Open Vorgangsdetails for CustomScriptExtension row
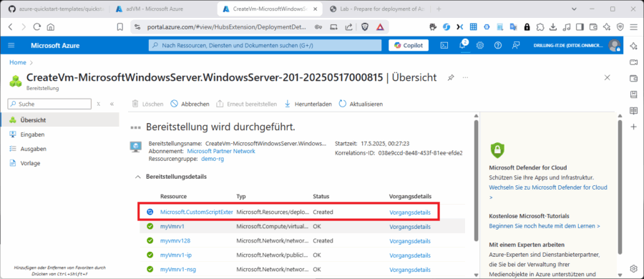Screen dimensions: 644x279 point(410,212)
